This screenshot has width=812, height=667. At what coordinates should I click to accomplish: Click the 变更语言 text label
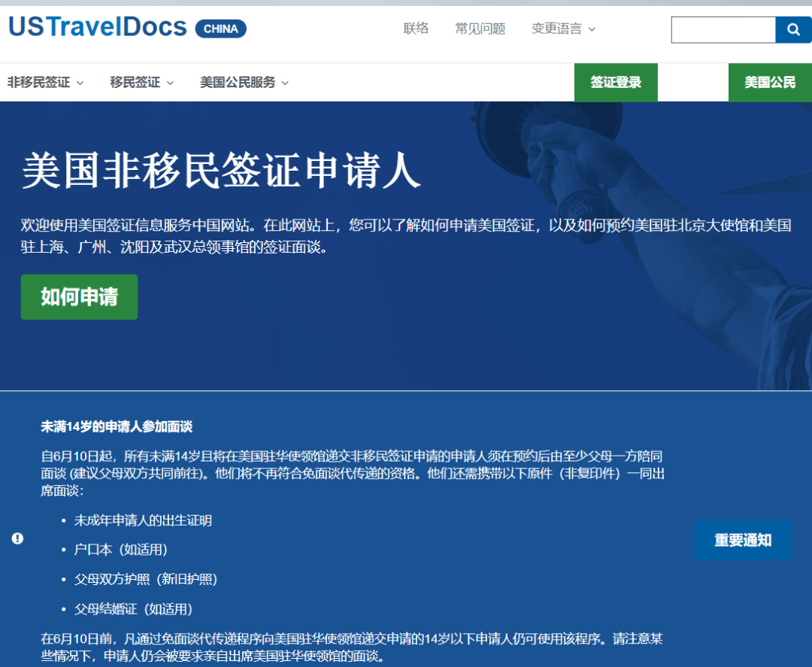point(555,28)
